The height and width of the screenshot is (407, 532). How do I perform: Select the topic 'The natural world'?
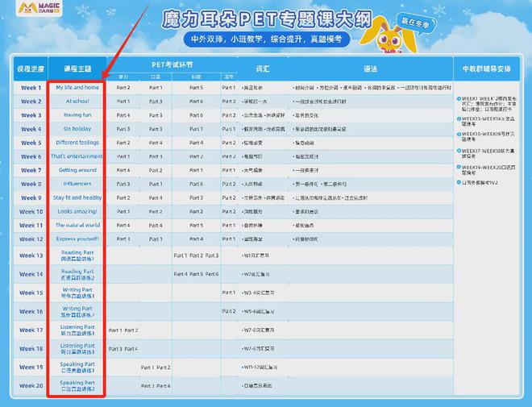[x=77, y=225]
